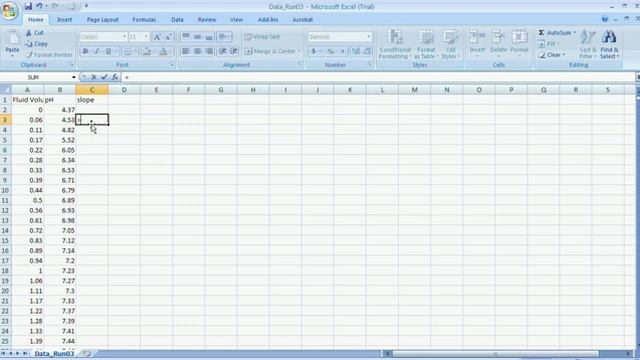Image resolution: width=640 pixels, height=360 pixels.
Task: Customize Quick Access Toolbar dropdown
Action: click(x=87, y=6)
